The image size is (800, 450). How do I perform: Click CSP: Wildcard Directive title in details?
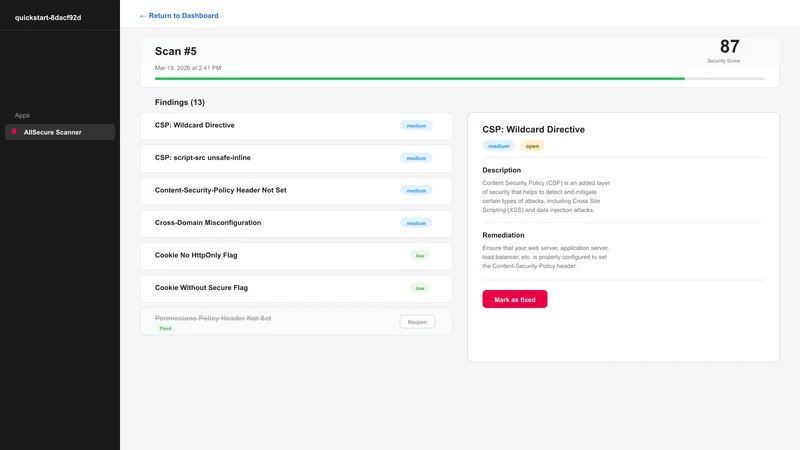tap(533, 130)
